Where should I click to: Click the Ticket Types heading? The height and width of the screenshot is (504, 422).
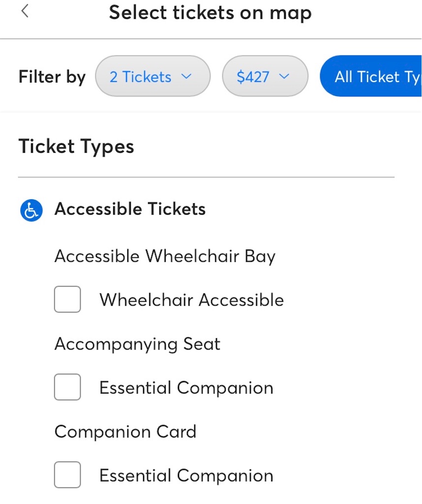(x=76, y=147)
